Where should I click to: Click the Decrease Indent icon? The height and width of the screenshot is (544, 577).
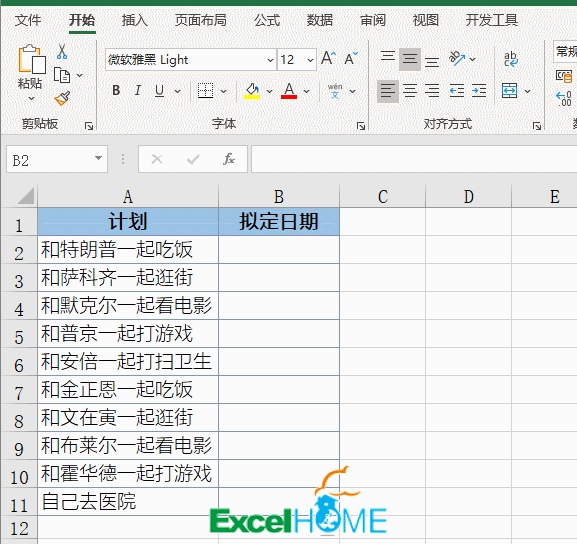(457, 91)
